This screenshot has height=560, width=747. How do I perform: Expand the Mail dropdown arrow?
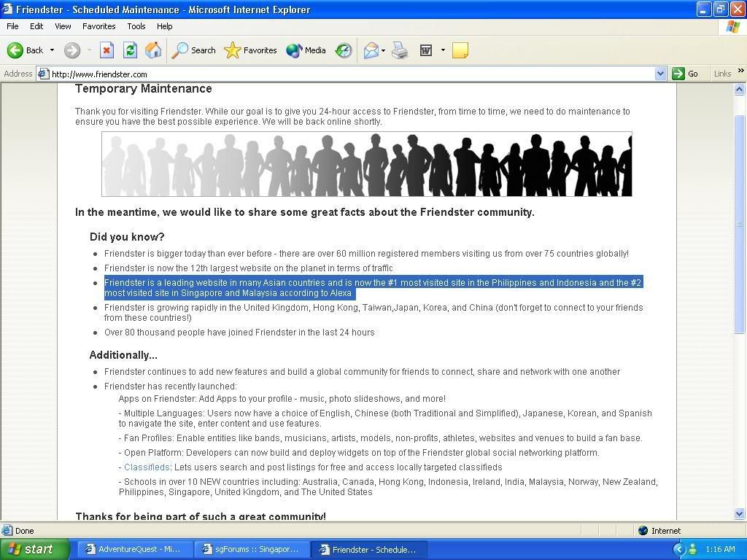click(x=383, y=50)
